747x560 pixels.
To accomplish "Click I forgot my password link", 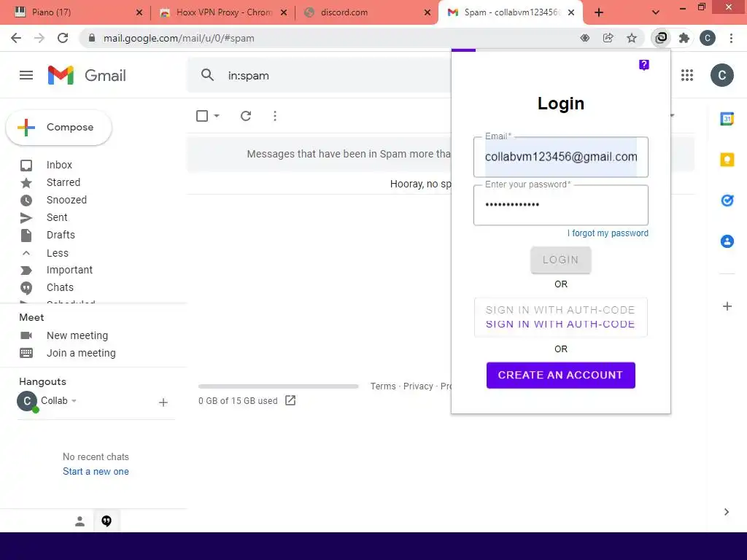I will [608, 233].
